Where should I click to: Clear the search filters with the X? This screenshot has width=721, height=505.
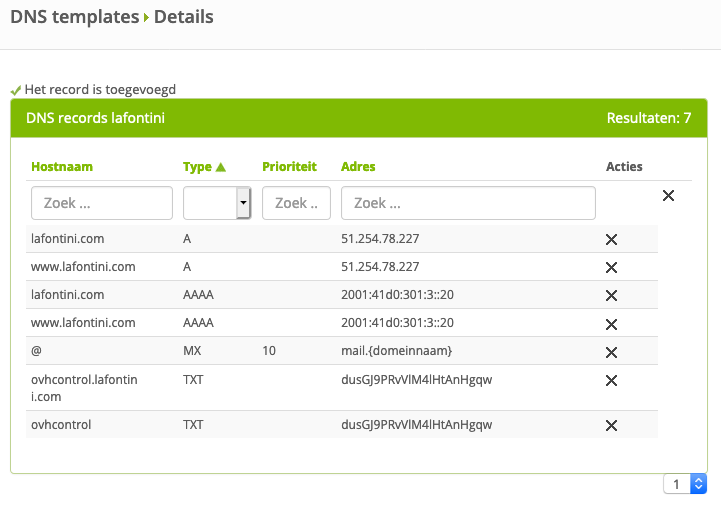click(668, 196)
